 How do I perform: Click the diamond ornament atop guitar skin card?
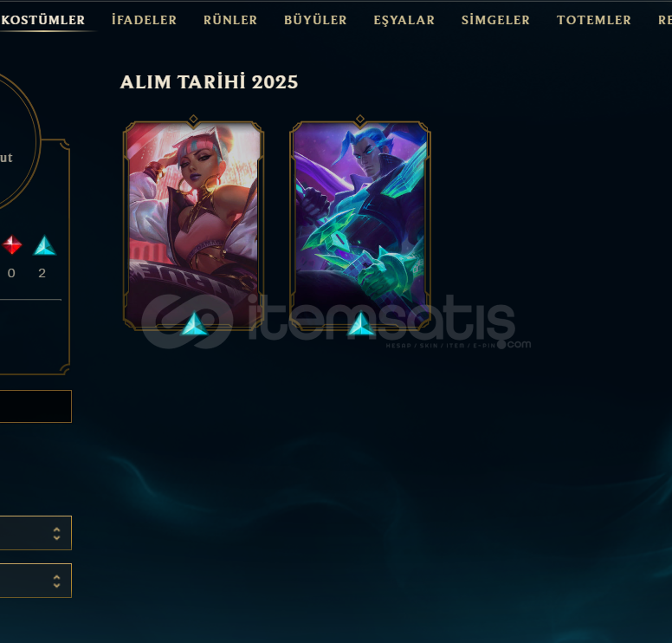pos(360,119)
